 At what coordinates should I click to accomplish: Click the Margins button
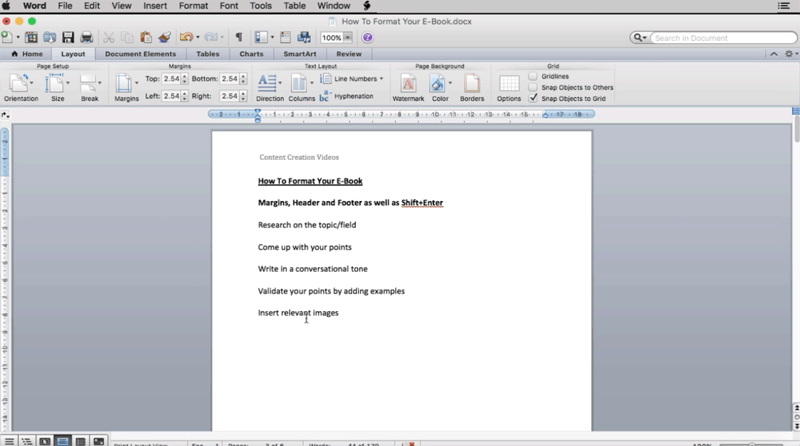[x=126, y=86]
